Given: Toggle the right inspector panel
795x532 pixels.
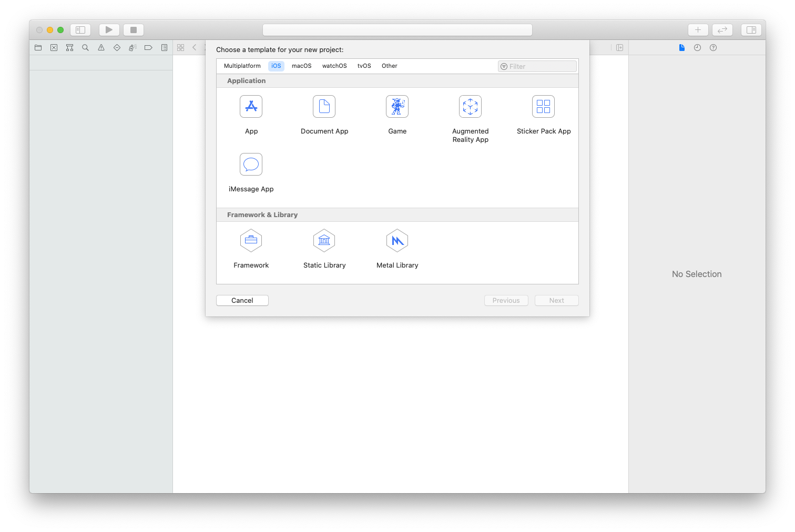Looking at the screenshot, I should click(x=751, y=30).
